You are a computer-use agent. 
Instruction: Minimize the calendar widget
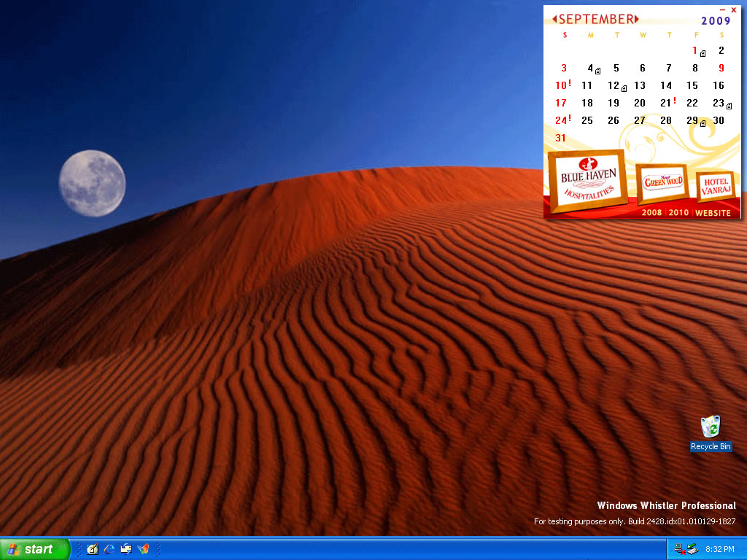(722, 10)
